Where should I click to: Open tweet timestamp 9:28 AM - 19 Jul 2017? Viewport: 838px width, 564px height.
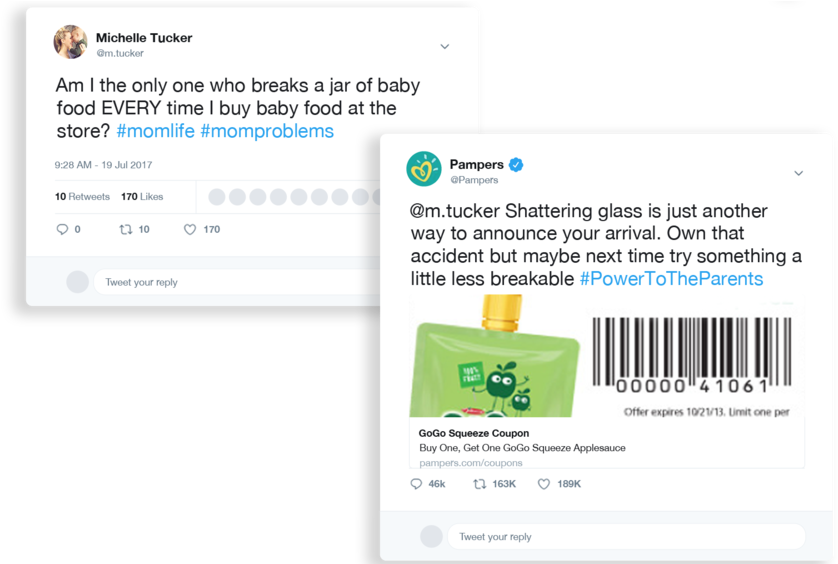click(x=103, y=164)
